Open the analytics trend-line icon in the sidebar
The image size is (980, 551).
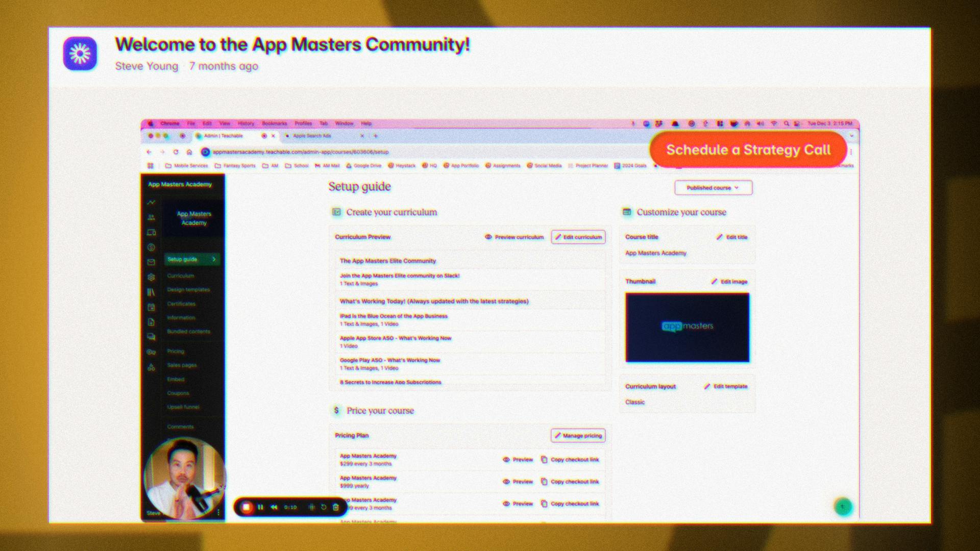(x=151, y=203)
